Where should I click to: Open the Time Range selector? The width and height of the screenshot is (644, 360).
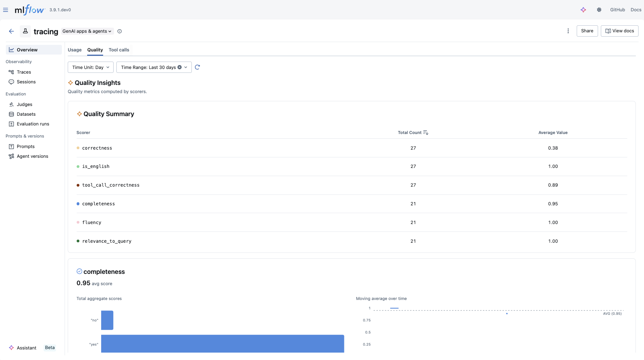point(154,67)
